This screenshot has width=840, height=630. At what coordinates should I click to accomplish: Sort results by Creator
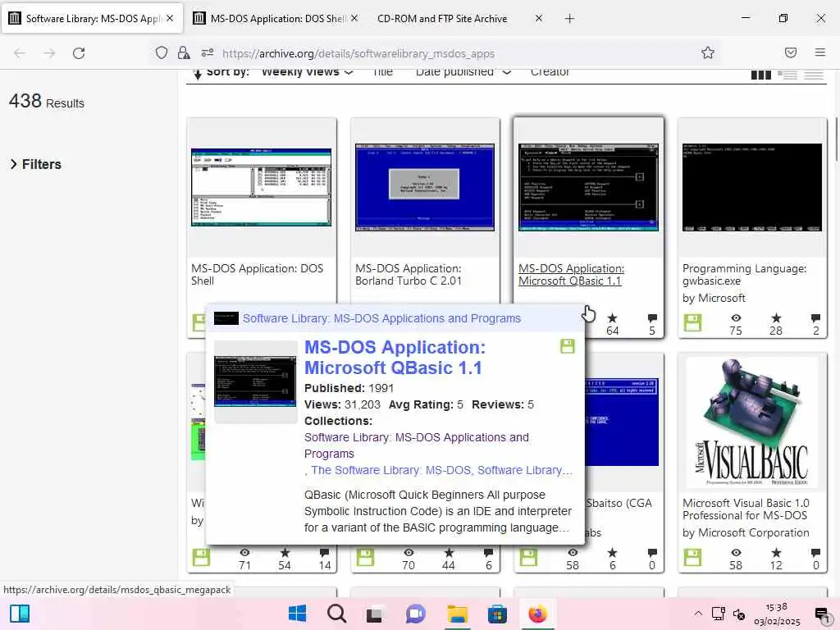point(550,73)
